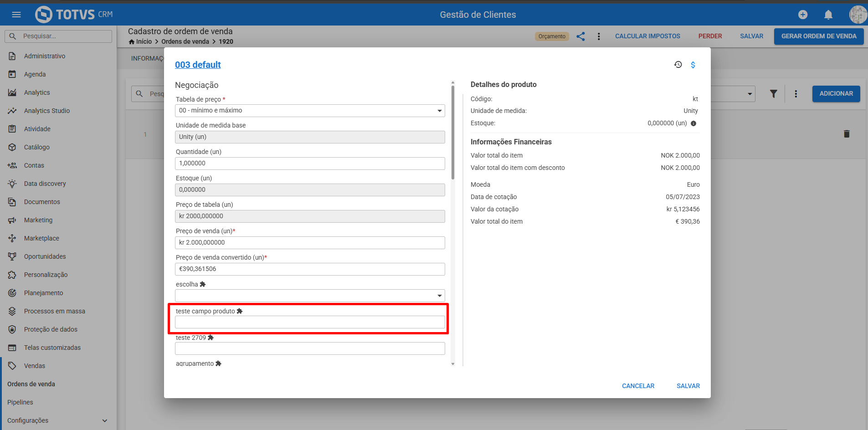Viewport: 868px width, 430px height.
Task: Click the Processos em massa layers icon
Action: click(12, 311)
